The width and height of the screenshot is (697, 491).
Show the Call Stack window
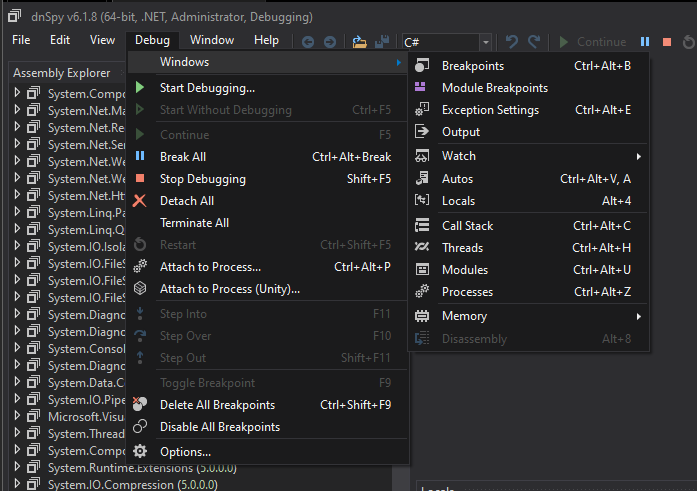[529, 226]
